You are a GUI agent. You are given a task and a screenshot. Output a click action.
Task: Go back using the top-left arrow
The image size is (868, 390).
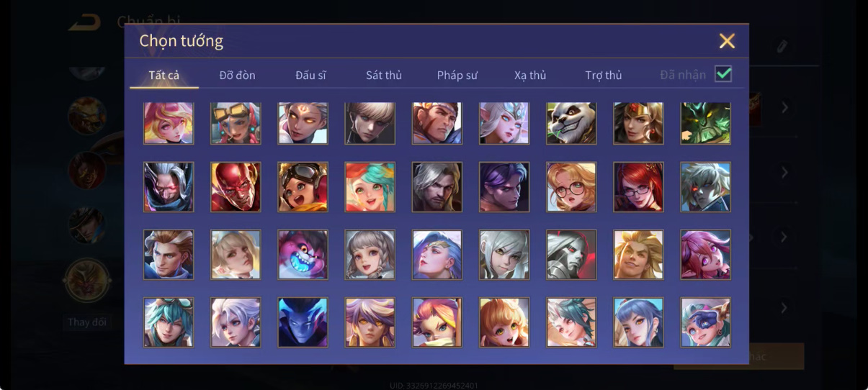(84, 22)
